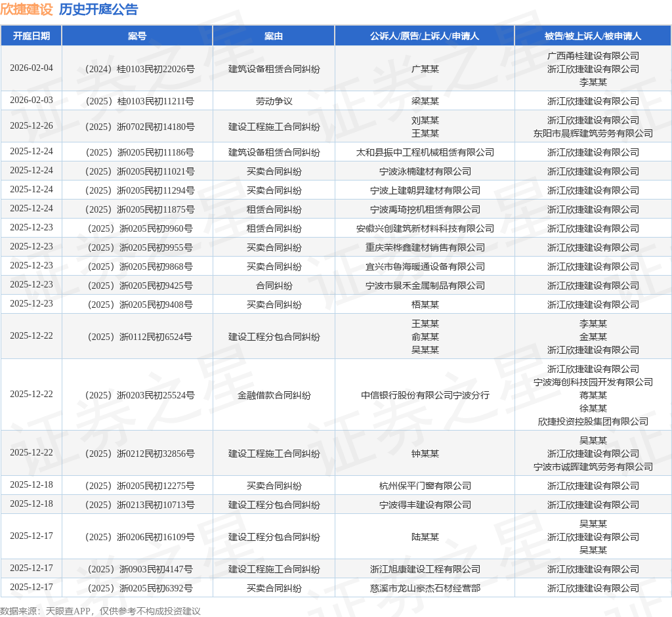Select the 历史开庭公告 heading

[x=98, y=9]
